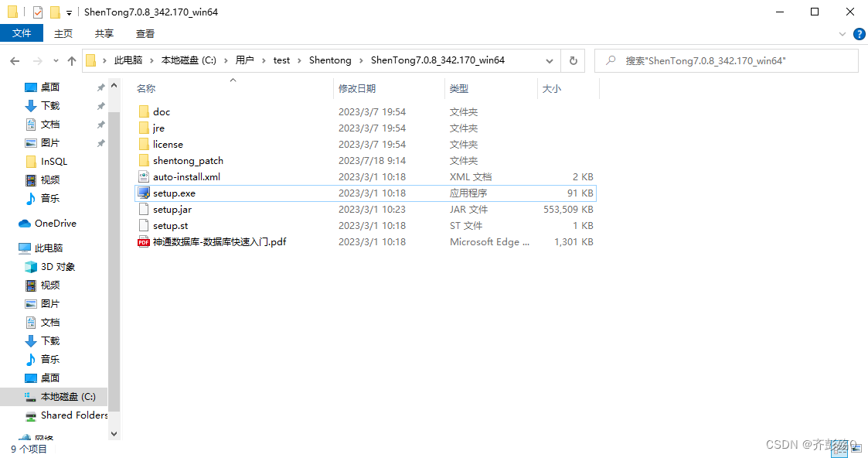Expand the chevron after test in breadcrumb

(x=300, y=60)
